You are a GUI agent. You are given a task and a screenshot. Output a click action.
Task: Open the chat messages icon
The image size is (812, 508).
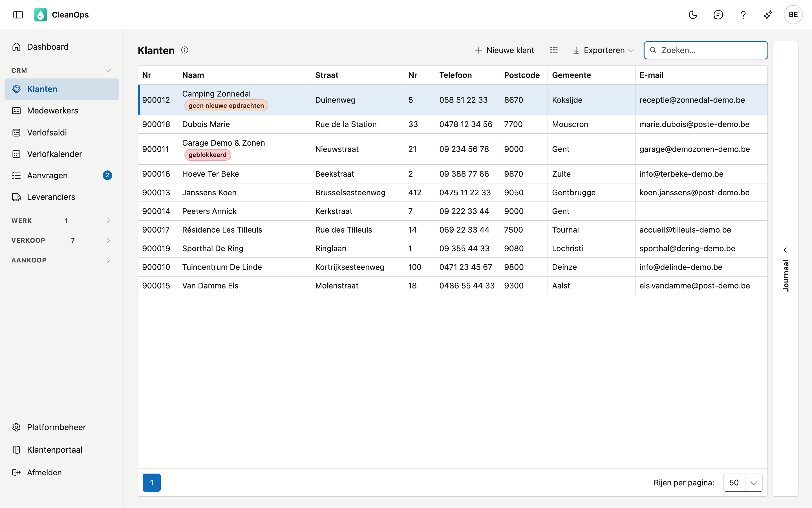[x=718, y=14]
